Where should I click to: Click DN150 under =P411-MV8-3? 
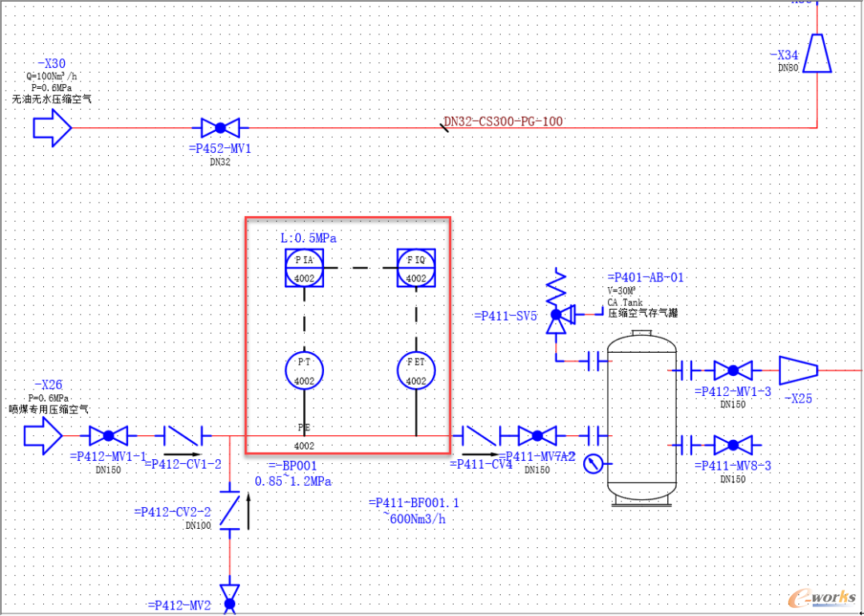pos(734,479)
